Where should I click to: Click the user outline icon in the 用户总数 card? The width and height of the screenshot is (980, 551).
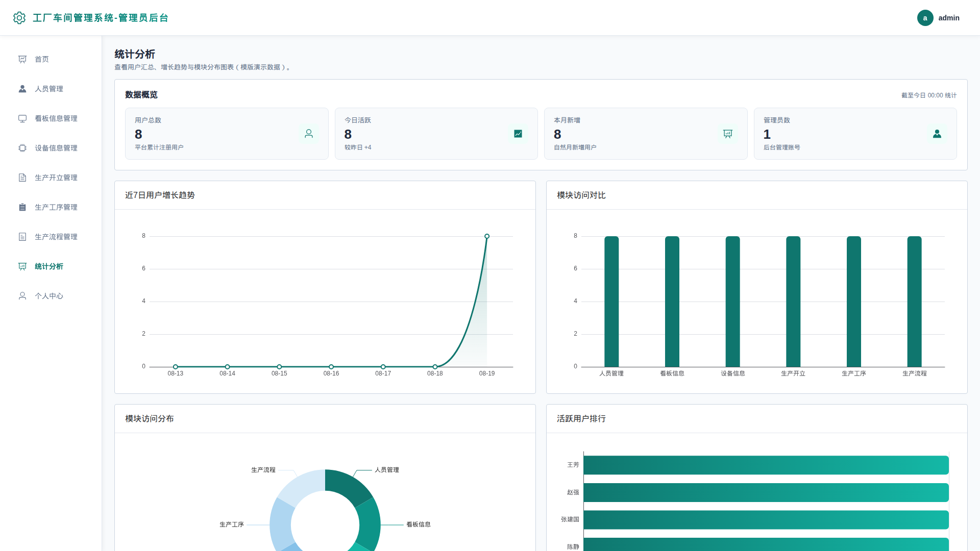tap(309, 134)
